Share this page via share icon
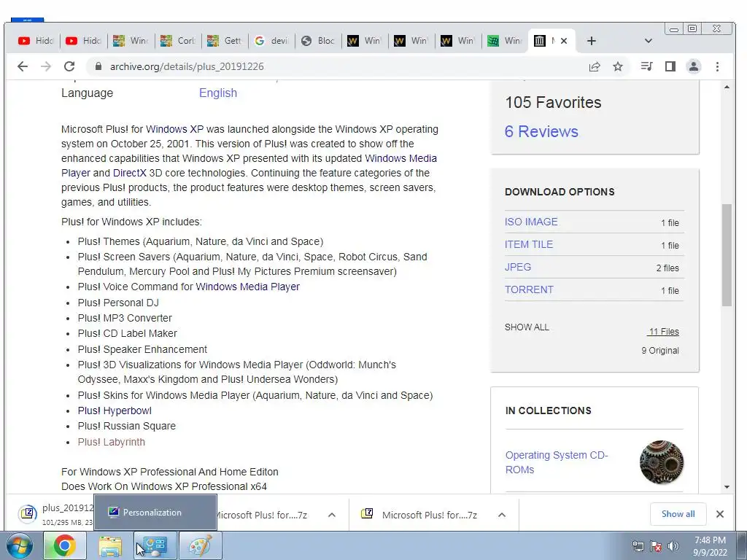747x560 pixels. click(594, 66)
